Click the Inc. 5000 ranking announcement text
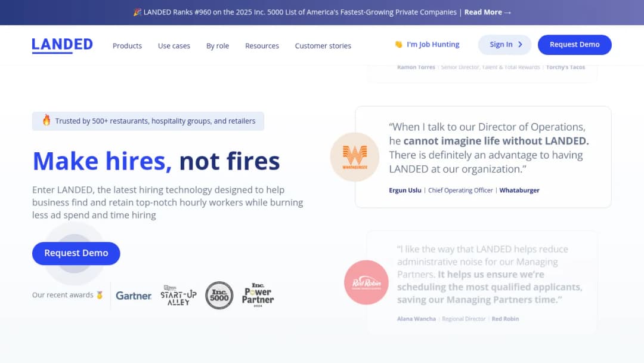 (x=300, y=13)
